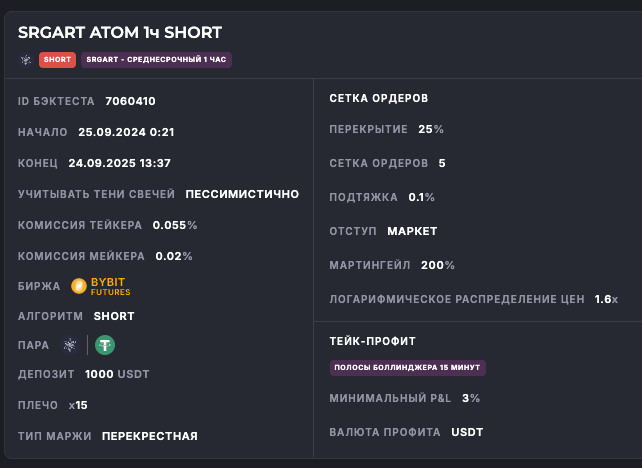Click the red SHORT badge

pyautogui.click(x=58, y=60)
